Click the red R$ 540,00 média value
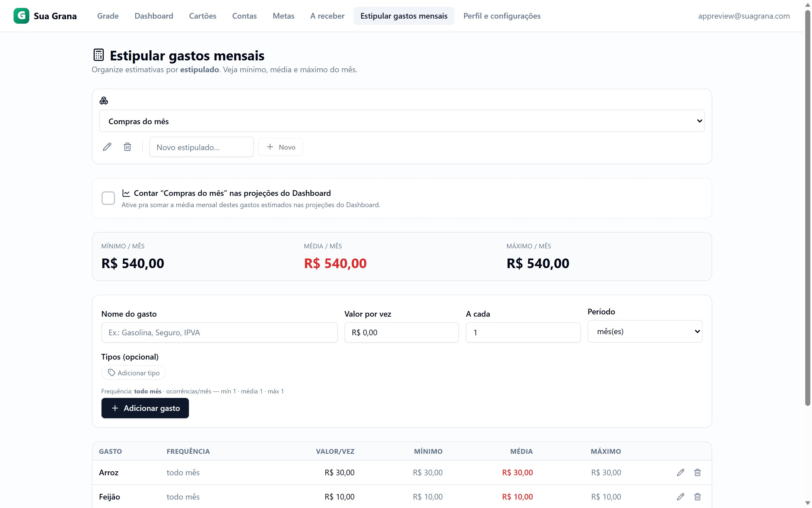Image resolution: width=812 pixels, height=508 pixels. 335,263
